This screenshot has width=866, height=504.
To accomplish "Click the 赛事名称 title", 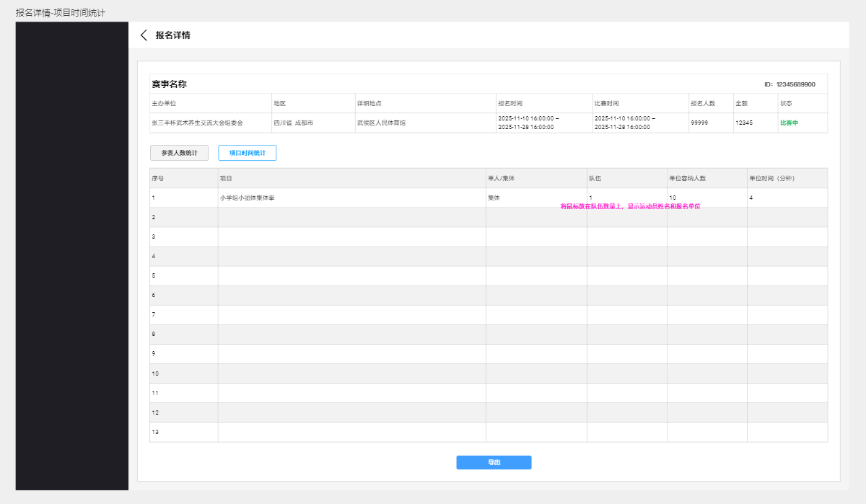I will (170, 84).
